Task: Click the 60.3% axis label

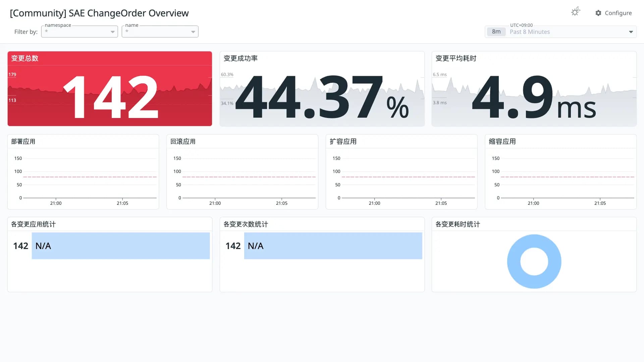Action: pos(227,74)
